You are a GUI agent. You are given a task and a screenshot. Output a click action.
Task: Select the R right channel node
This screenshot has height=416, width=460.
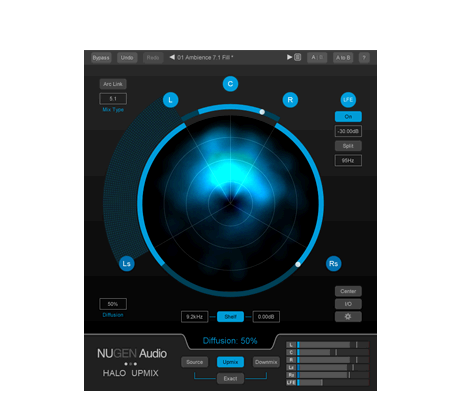tap(290, 100)
